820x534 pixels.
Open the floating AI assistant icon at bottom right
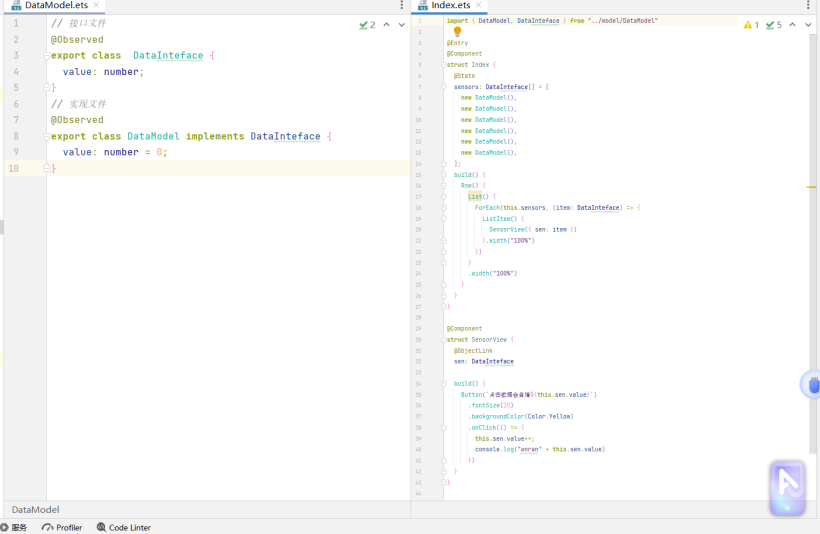(x=788, y=487)
